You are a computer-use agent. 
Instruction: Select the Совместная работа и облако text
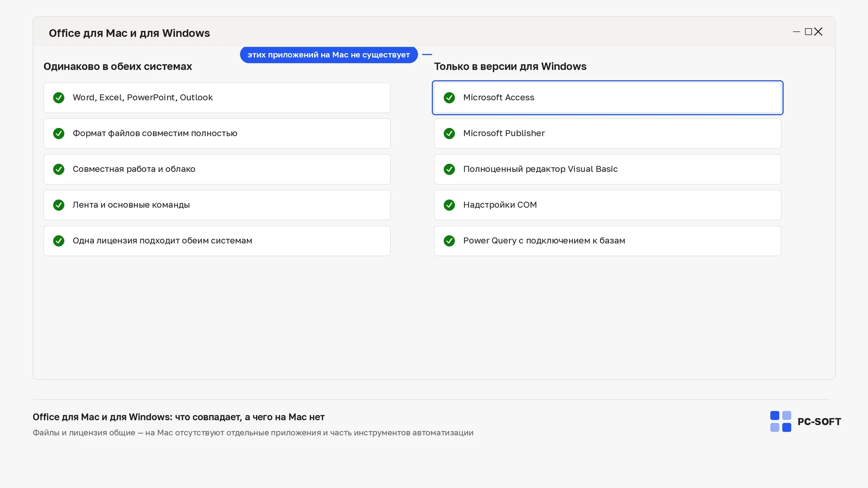coord(134,169)
